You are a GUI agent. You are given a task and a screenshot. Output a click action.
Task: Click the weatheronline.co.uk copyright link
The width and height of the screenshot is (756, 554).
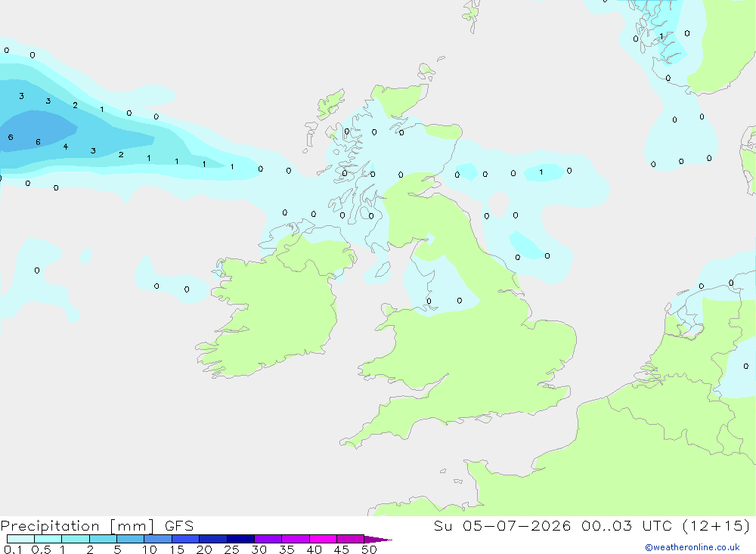(692, 547)
